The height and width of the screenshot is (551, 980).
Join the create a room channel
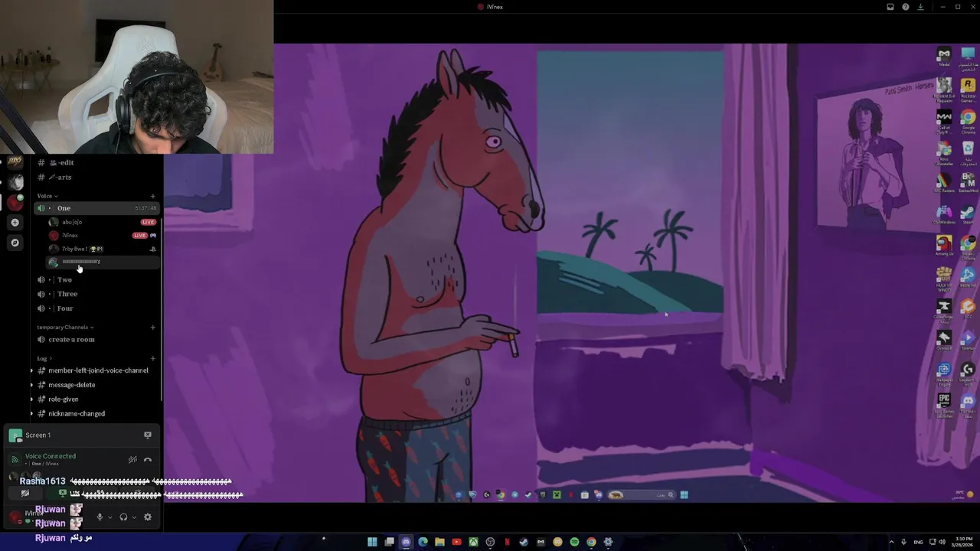[x=96, y=339]
